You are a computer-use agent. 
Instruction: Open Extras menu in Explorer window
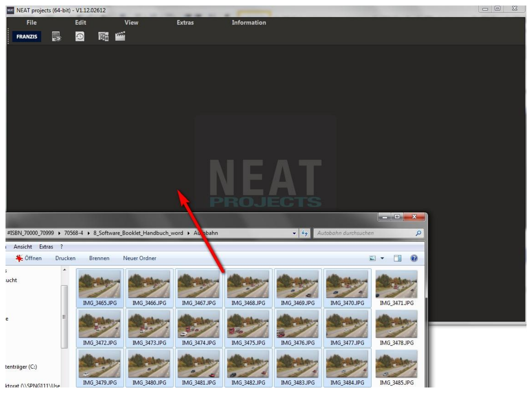click(46, 247)
